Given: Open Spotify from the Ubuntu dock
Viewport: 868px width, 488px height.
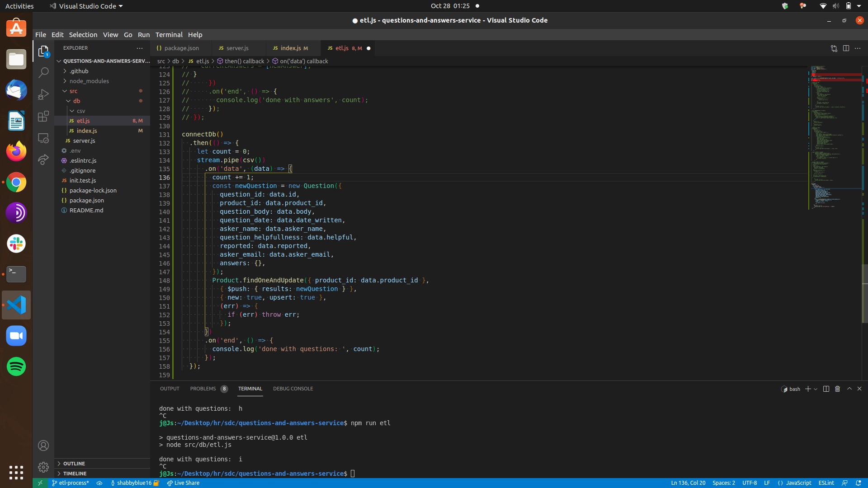Looking at the screenshot, I should (16, 366).
